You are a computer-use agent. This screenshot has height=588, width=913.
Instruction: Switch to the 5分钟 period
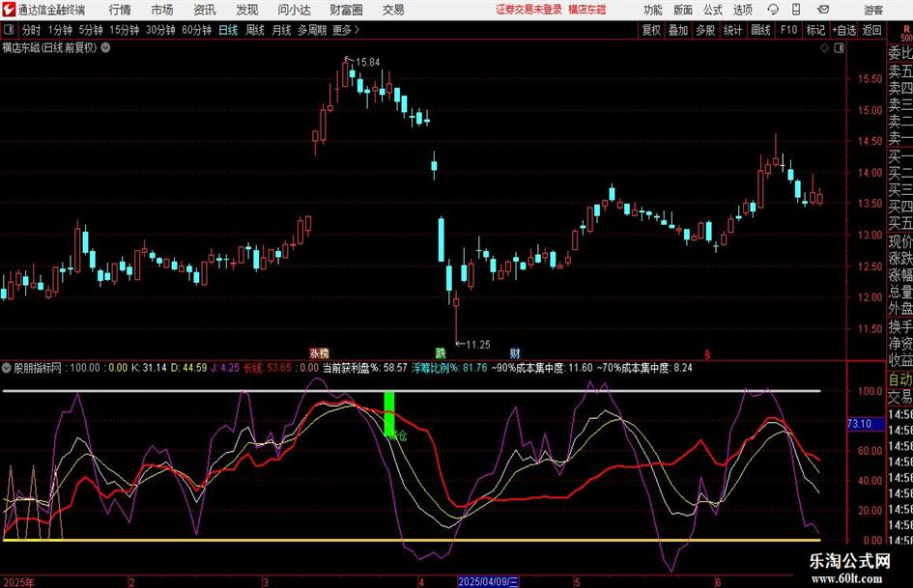[90, 30]
